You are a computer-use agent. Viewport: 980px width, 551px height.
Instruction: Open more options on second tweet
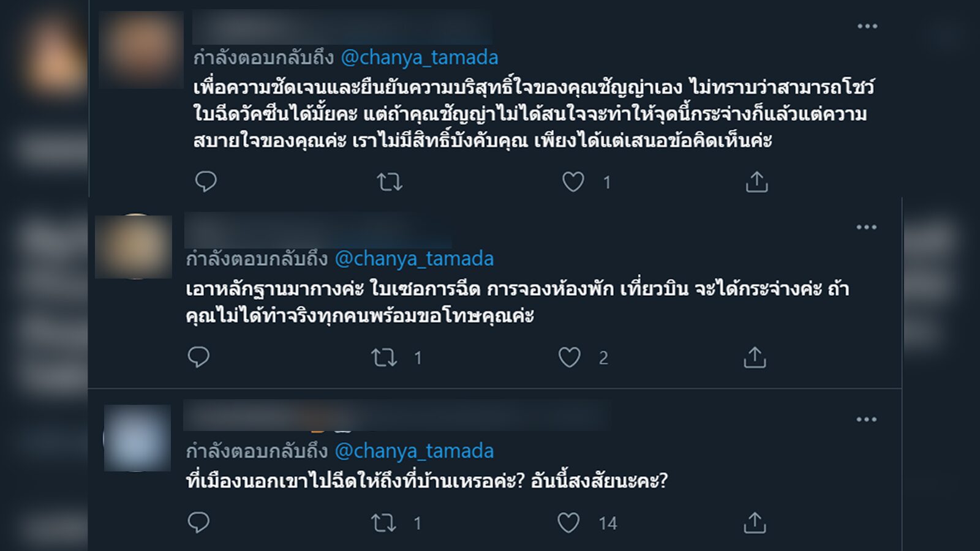point(866,227)
